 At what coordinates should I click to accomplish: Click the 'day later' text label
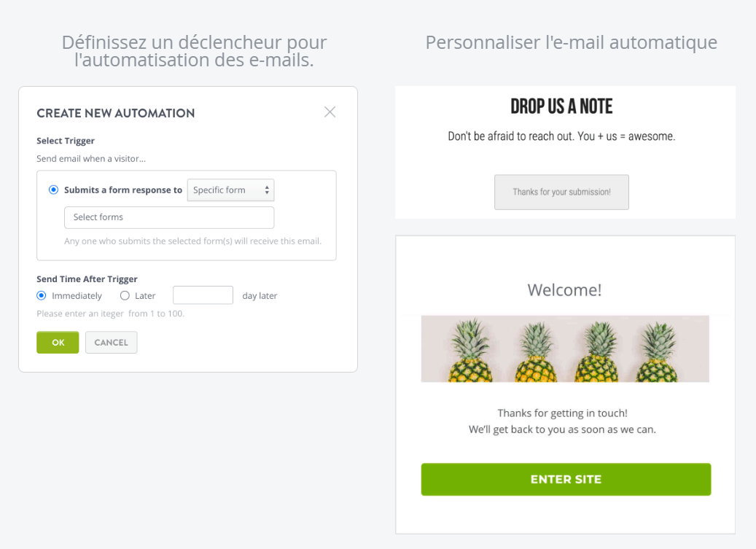coord(259,295)
